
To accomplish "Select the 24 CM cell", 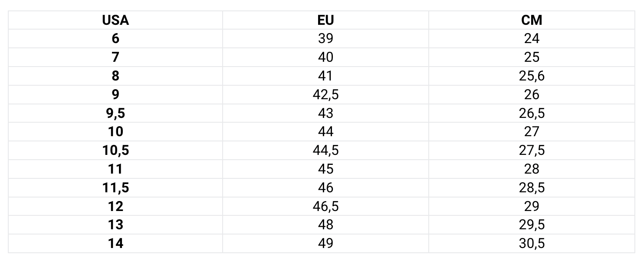I will point(532,39).
